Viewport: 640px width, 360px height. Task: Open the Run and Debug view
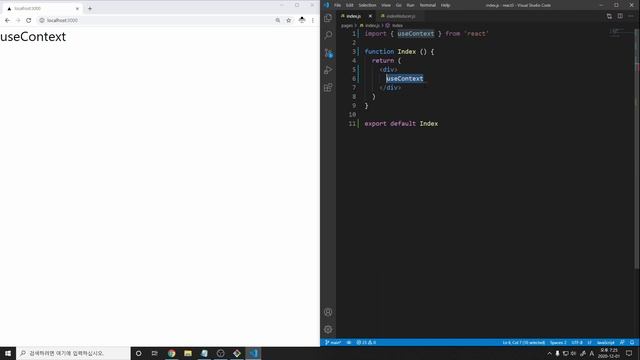pyautogui.click(x=328, y=70)
